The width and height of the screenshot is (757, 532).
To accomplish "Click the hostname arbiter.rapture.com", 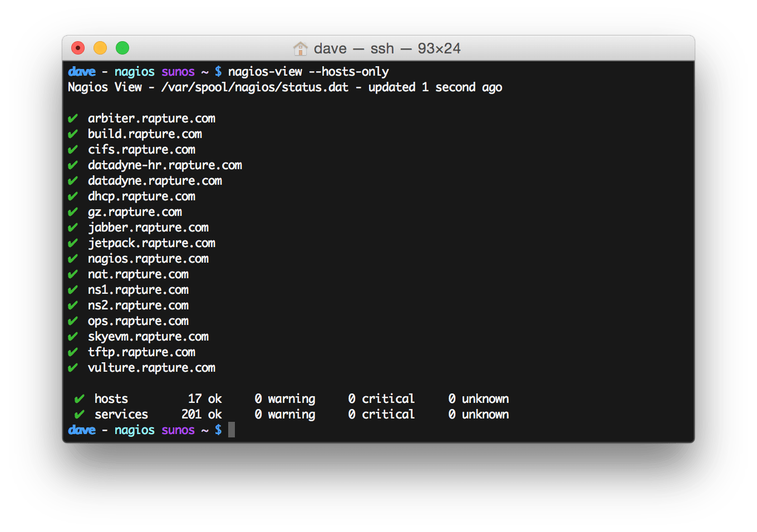I will point(151,119).
